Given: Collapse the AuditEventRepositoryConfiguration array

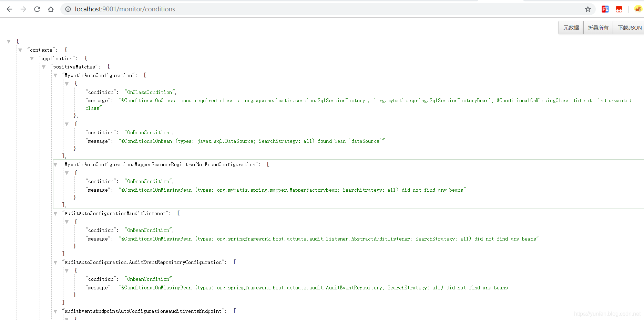Looking at the screenshot, I should pyautogui.click(x=55, y=263).
